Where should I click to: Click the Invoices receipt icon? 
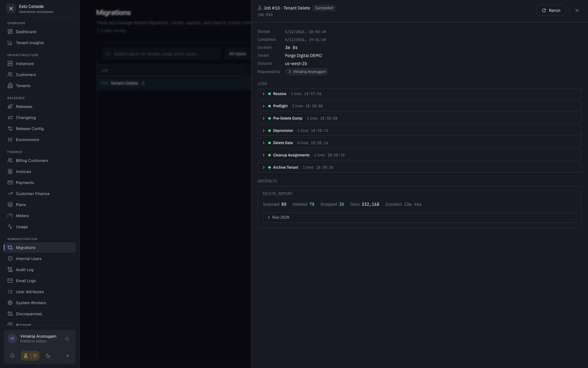point(10,171)
